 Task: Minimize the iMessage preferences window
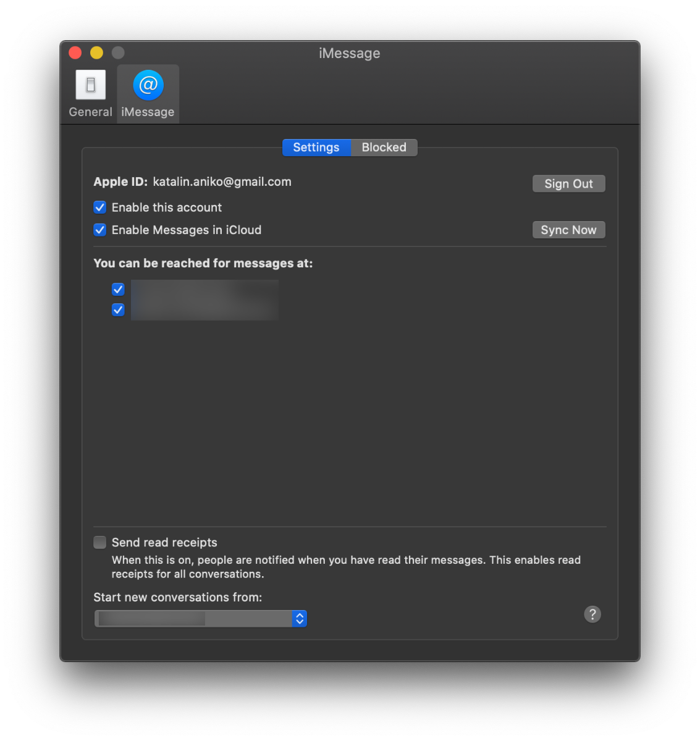click(x=96, y=53)
